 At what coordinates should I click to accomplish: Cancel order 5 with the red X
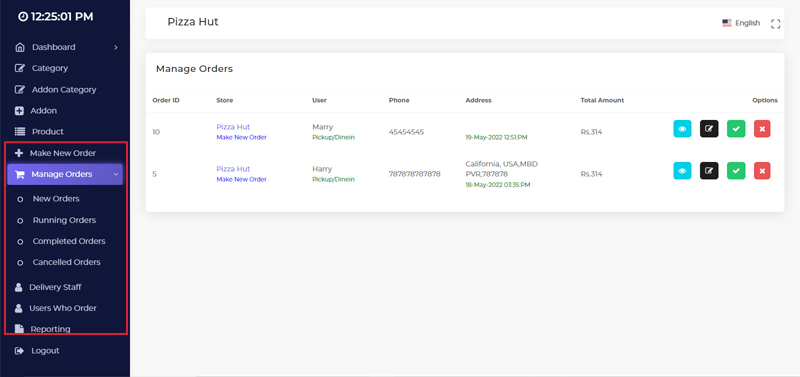tap(762, 171)
